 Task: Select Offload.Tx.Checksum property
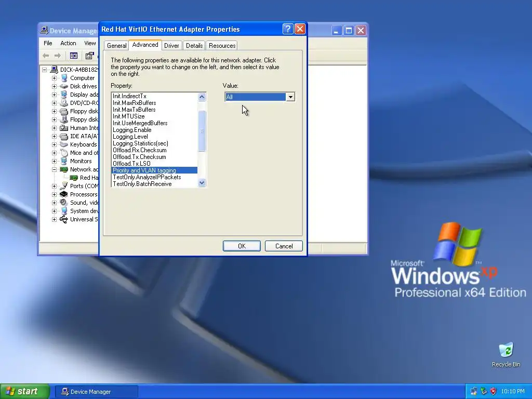pos(154,157)
